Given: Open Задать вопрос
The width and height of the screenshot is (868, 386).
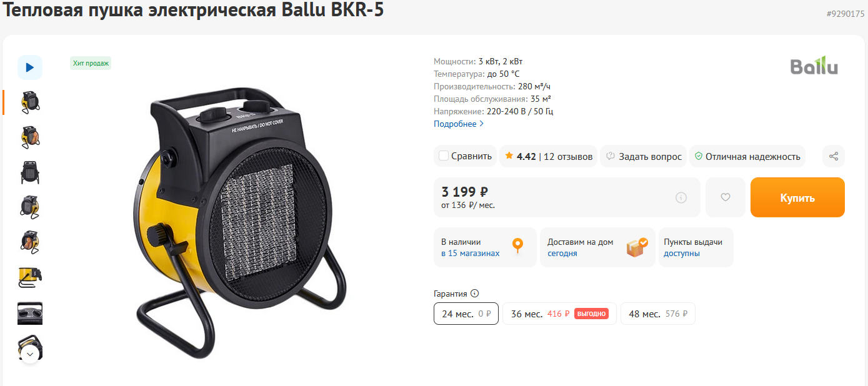Looking at the screenshot, I should click(x=644, y=157).
